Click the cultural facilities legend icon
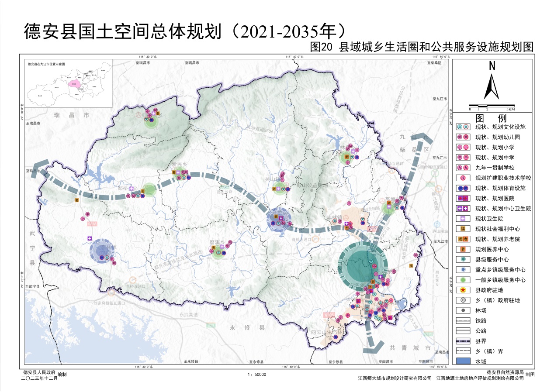554x392 pixels. [x=463, y=127]
